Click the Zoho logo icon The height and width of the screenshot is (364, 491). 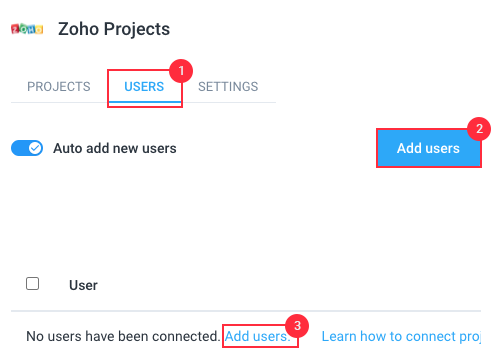[27, 29]
